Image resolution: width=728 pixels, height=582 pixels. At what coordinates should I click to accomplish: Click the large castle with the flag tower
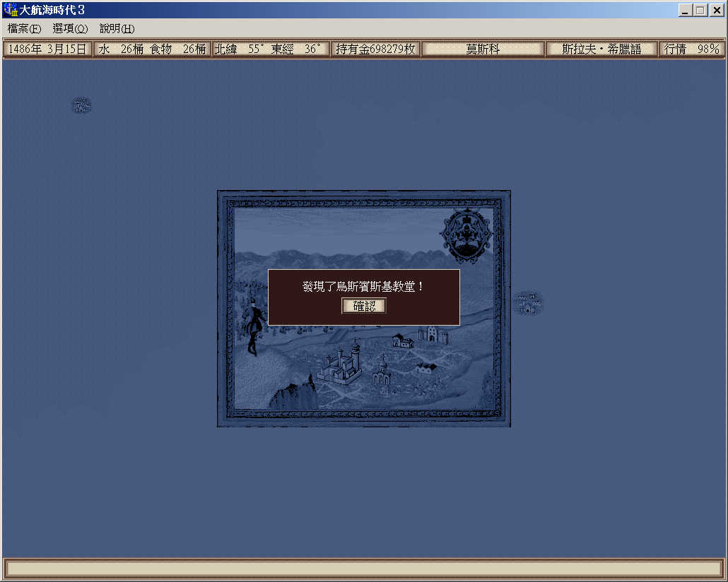coord(339,365)
